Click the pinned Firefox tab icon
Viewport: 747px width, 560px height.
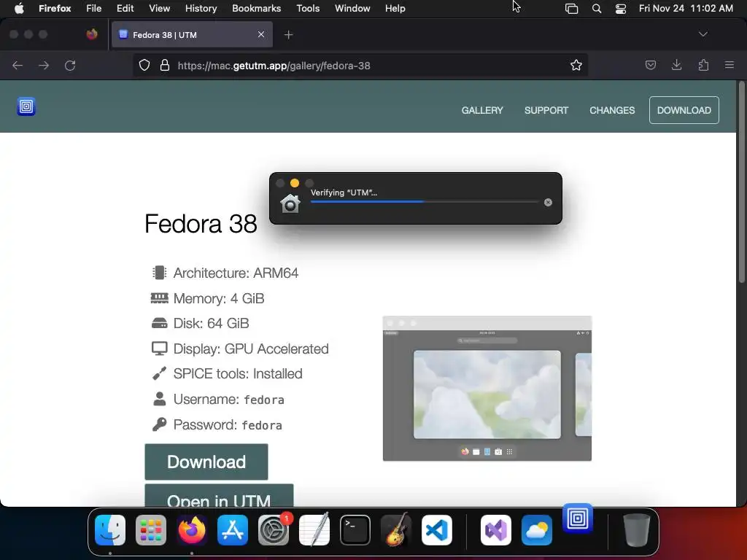point(92,34)
